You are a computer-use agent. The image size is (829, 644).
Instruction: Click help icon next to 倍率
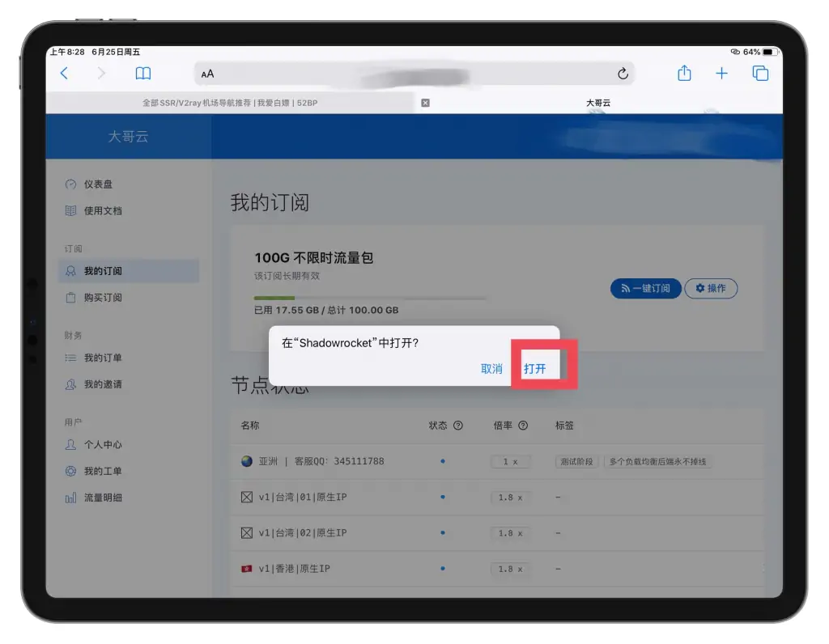pyautogui.click(x=523, y=426)
